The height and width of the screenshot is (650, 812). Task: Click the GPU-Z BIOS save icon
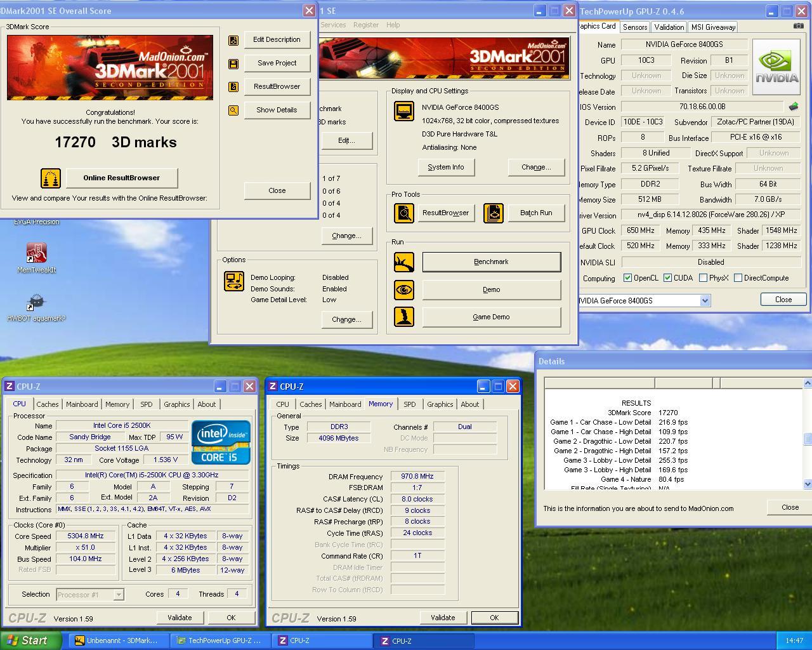[793, 107]
